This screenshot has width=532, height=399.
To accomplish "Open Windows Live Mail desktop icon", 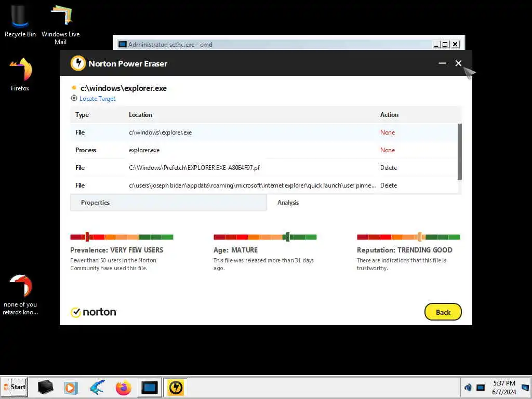I will pyautogui.click(x=60, y=25).
